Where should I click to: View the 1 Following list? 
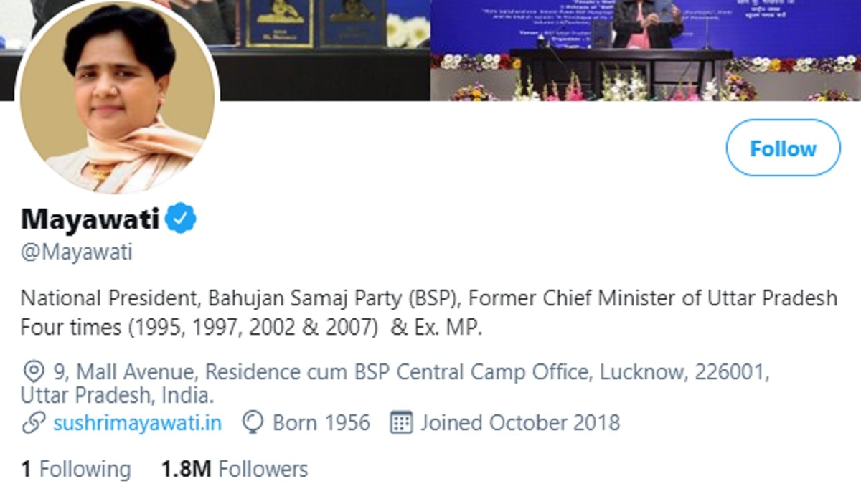pyautogui.click(x=76, y=469)
